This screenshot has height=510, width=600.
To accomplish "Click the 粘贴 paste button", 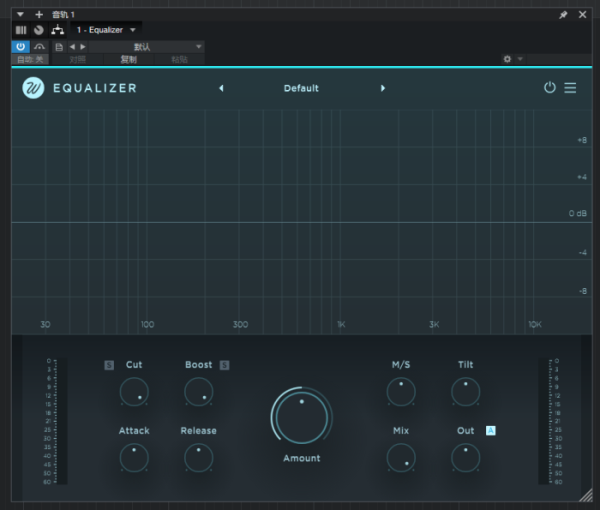I will point(179,59).
